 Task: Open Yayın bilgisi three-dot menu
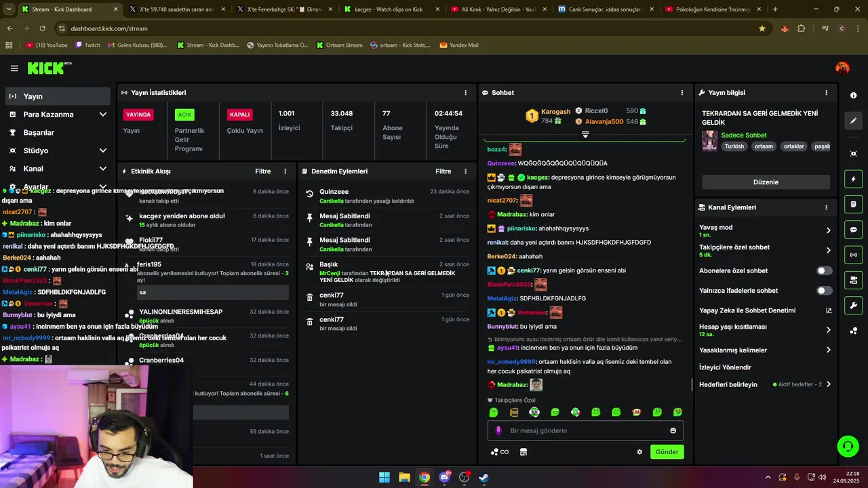pyautogui.click(x=826, y=93)
